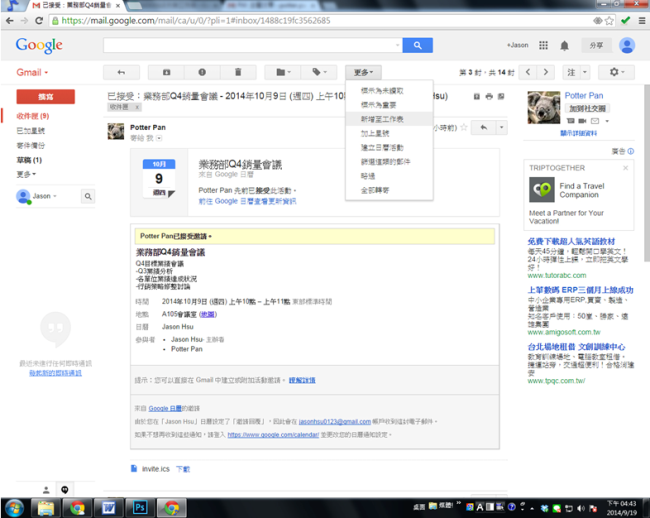Open the contacts person icon at bottom
This screenshot has height=518, width=650.
click(x=46, y=490)
